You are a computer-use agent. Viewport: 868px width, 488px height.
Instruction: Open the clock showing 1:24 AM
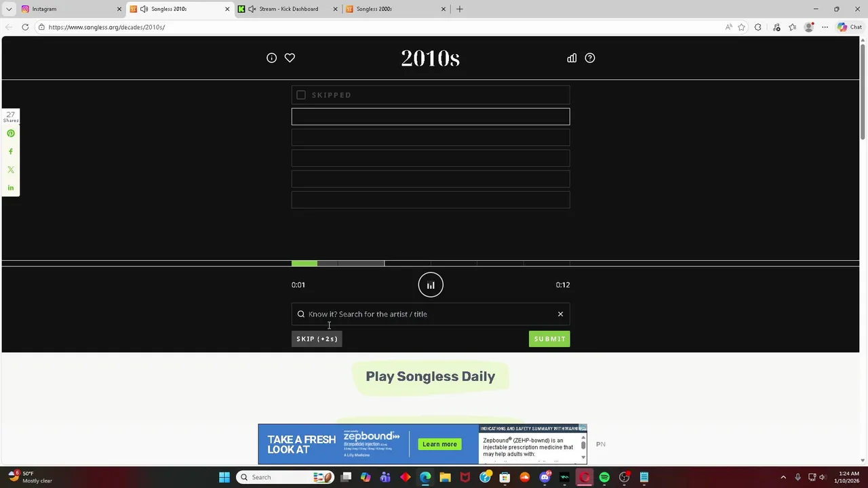click(x=848, y=477)
